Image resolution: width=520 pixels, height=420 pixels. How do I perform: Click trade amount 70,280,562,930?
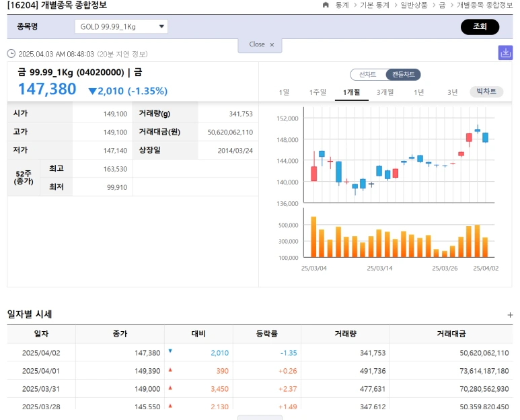[484, 389]
